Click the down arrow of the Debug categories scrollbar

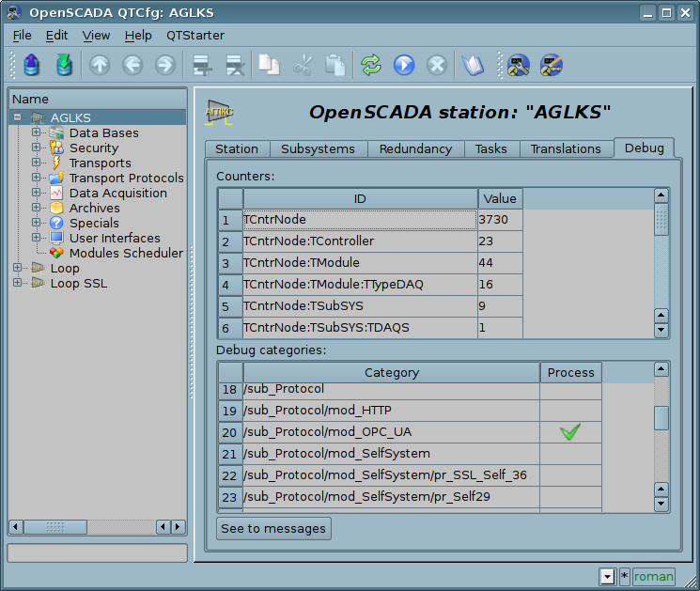tap(661, 504)
